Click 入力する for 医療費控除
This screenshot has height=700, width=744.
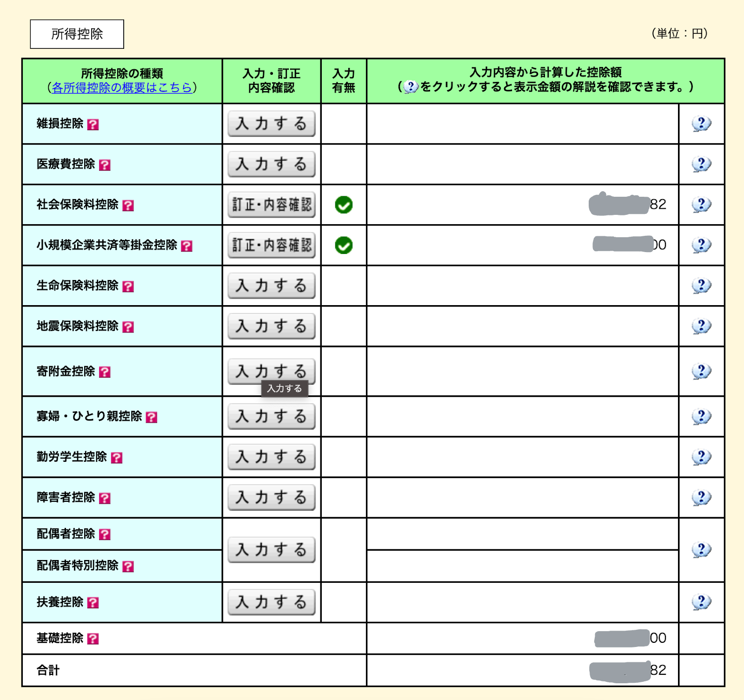tap(272, 164)
